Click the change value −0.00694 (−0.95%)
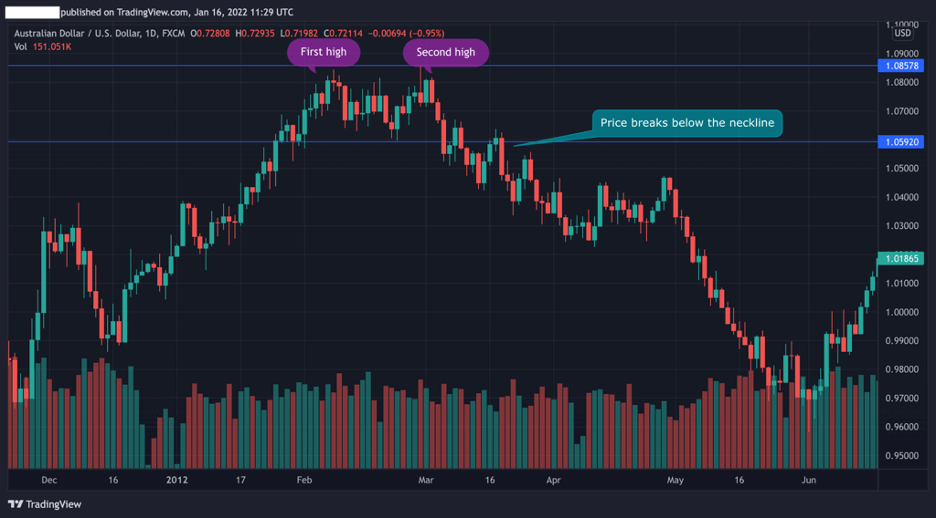Image resolution: width=936 pixels, height=518 pixels. tap(408, 33)
